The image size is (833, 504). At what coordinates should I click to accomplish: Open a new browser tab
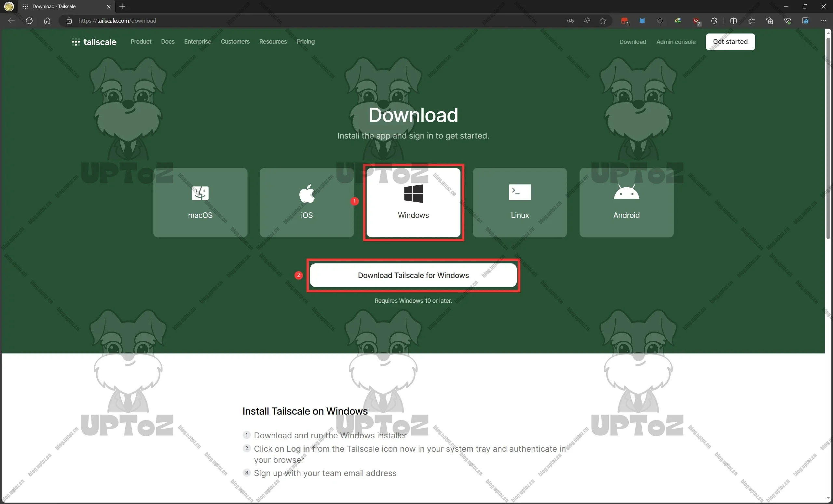[122, 7]
